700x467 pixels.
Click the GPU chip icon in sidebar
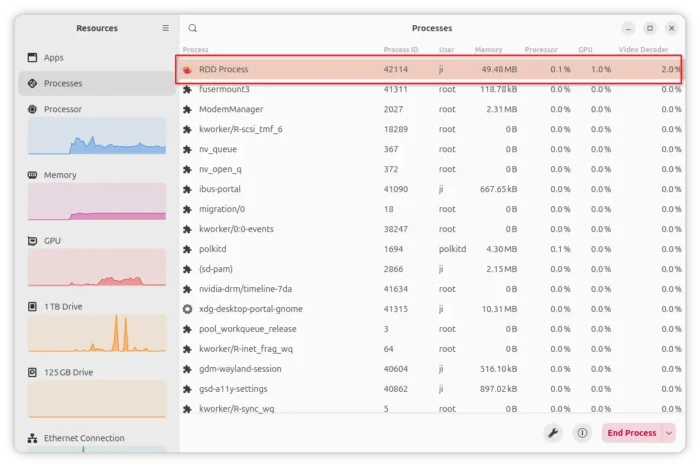(33, 241)
